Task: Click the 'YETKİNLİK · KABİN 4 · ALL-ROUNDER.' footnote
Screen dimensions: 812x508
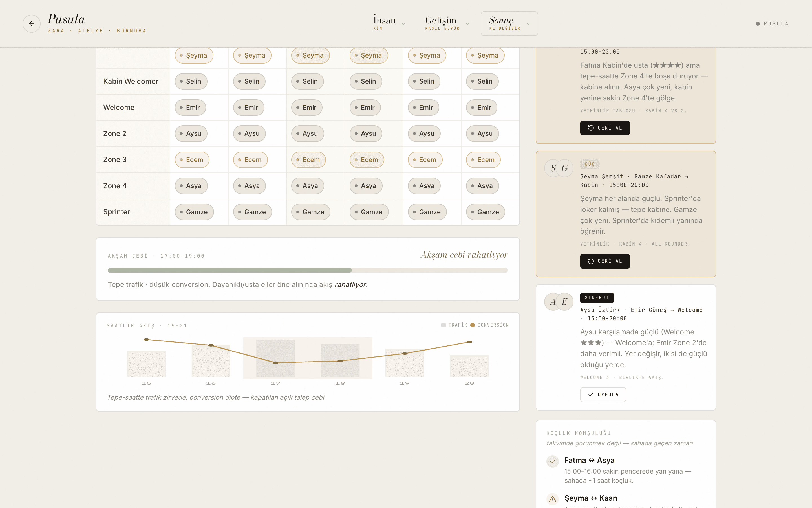Action: pyautogui.click(x=635, y=244)
